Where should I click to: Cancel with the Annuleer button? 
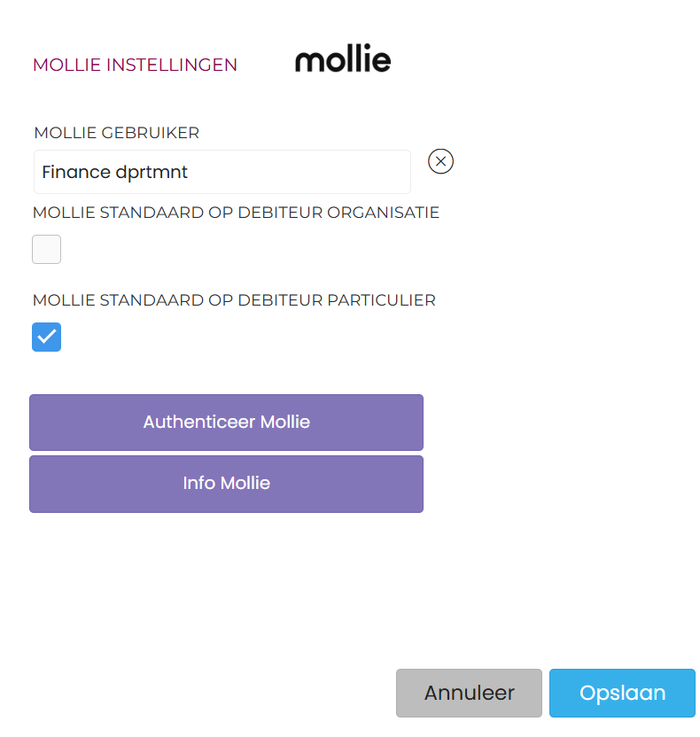pos(469,693)
